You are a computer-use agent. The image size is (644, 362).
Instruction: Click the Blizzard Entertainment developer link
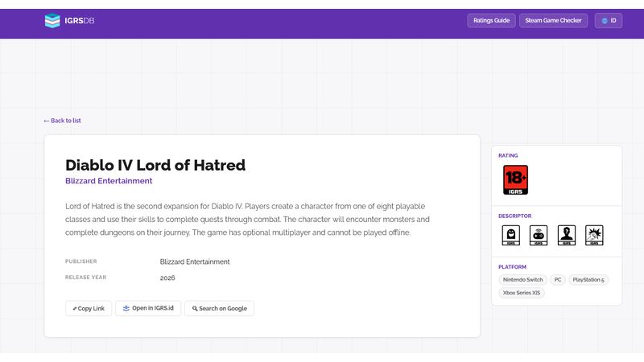[109, 181]
